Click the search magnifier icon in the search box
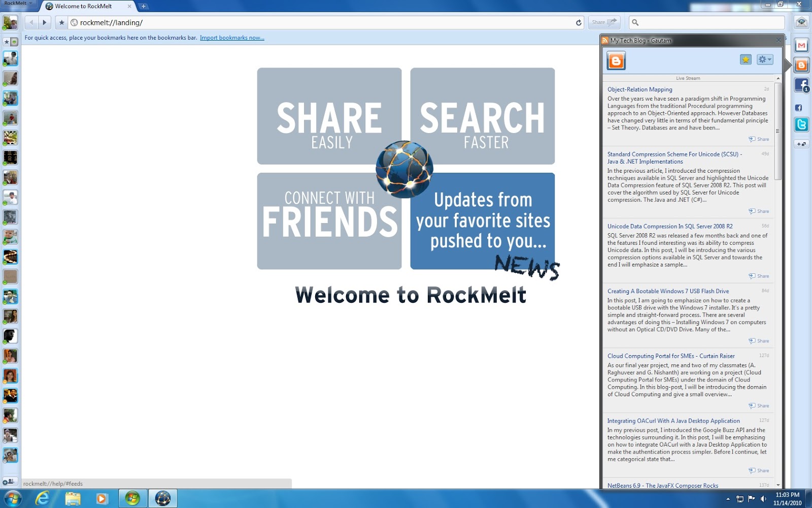The width and height of the screenshot is (812, 508). coord(635,22)
